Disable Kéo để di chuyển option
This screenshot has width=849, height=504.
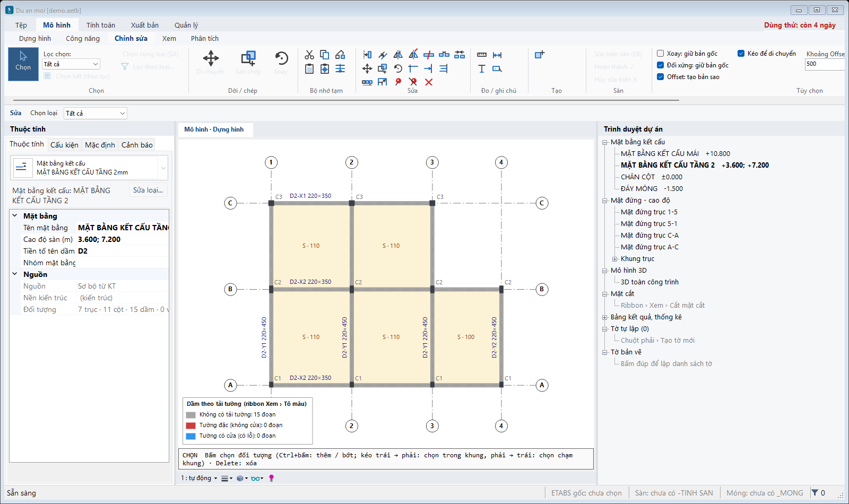click(741, 54)
